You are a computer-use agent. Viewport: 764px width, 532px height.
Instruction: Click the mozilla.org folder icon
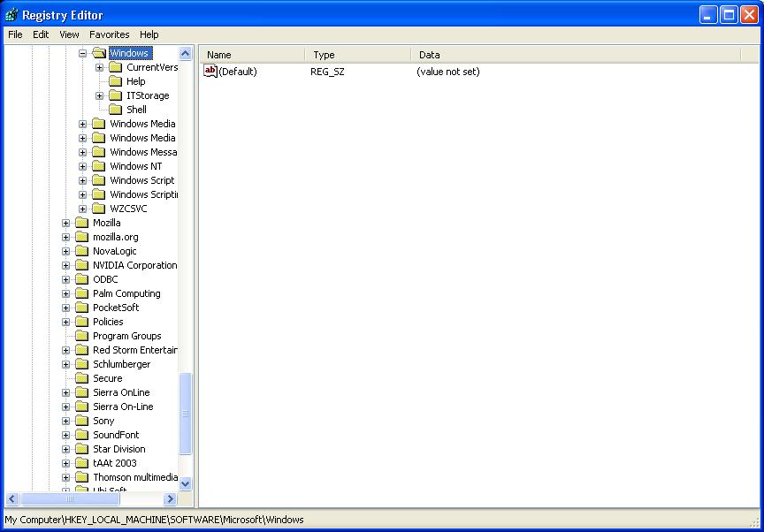pyautogui.click(x=82, y=237)
